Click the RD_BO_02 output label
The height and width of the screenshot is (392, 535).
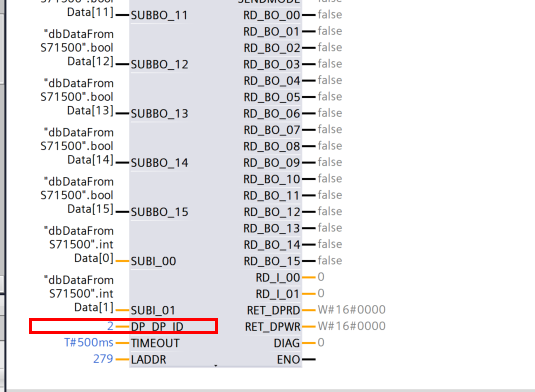coord(272,48)
